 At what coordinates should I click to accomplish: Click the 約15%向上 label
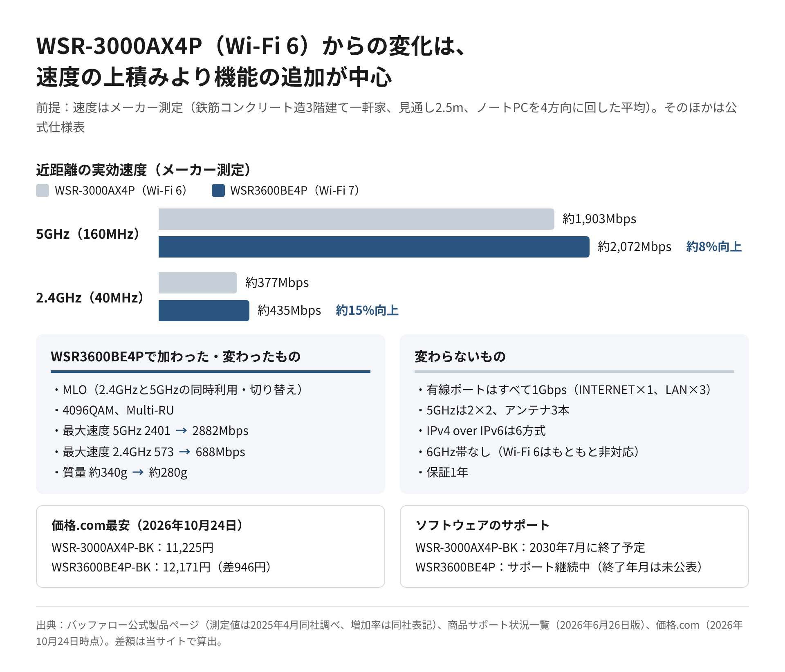pos(367,311)
